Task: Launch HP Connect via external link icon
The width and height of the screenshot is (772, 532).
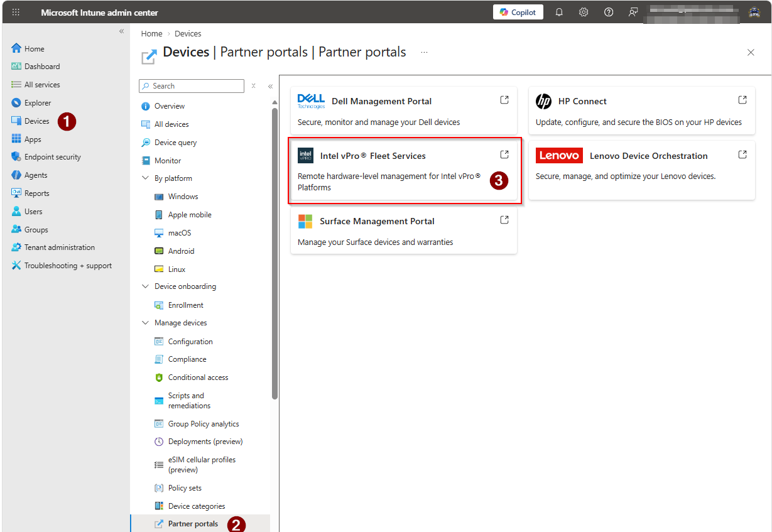Action: click(742, 100)
